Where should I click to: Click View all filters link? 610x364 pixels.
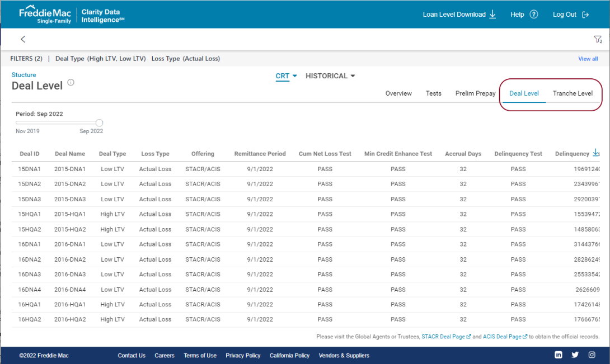coord(588,59)
